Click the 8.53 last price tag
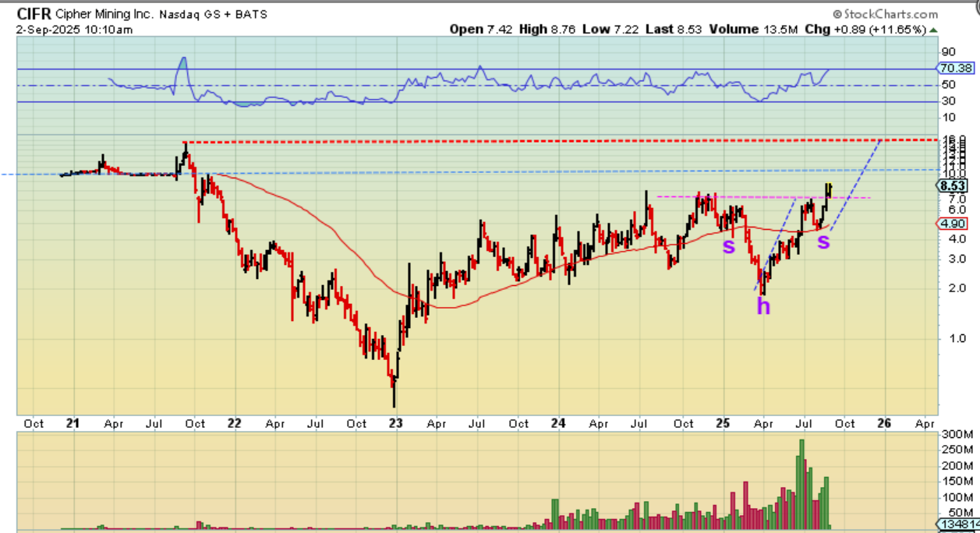980x533 pixels. (954, 185)
